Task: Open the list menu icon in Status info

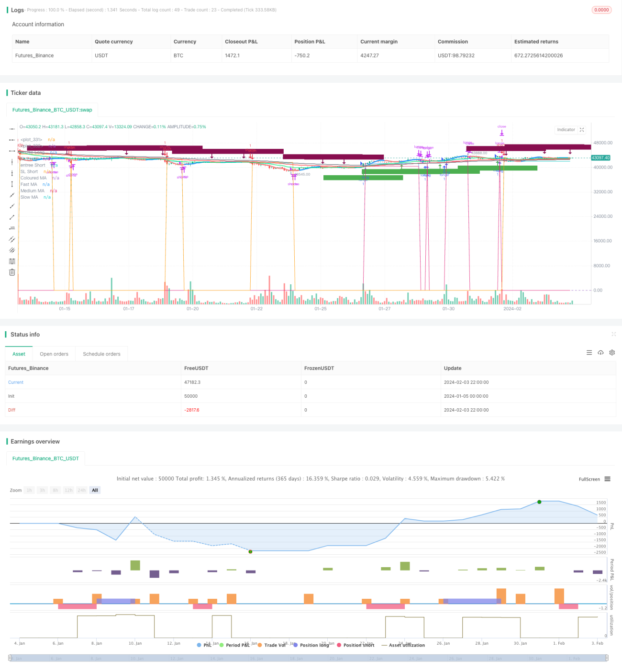Action: (x=589, y=353)
